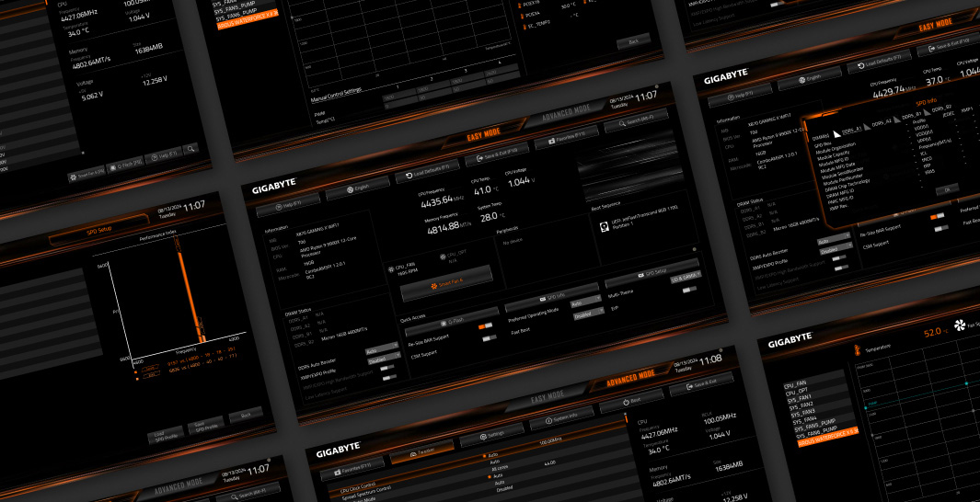This screenshot has width=980, height=502.
Task: Open the Preferred Operating Mode Auto dropdown
Action: [x=584, y=302]
